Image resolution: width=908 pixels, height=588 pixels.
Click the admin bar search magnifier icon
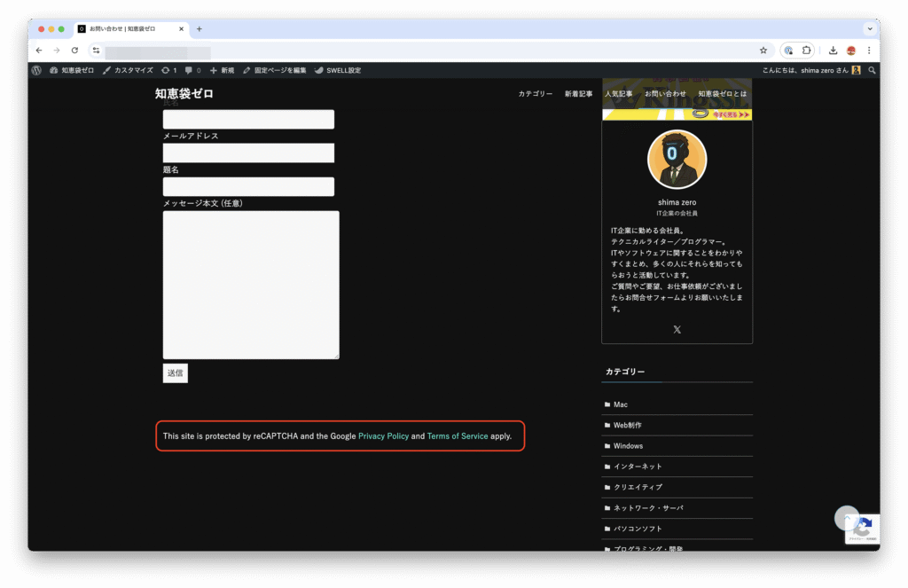pos(872,71)
